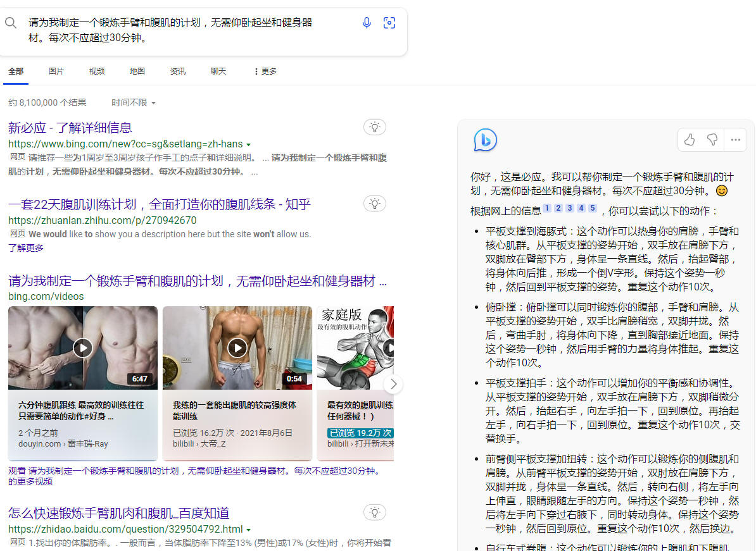Click lightbulb icon beside 知乎 result
756x551 pixels.
[375, 204]
